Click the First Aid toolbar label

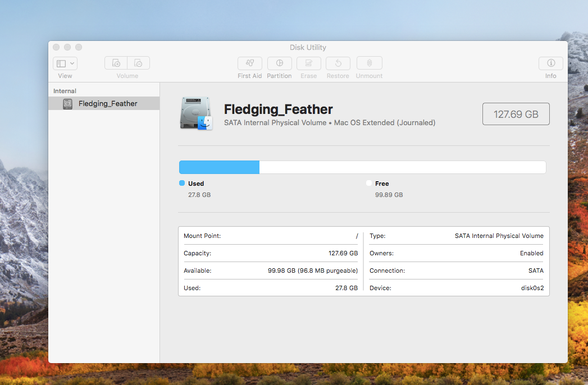pyautogui.click(x=250, y=76)
